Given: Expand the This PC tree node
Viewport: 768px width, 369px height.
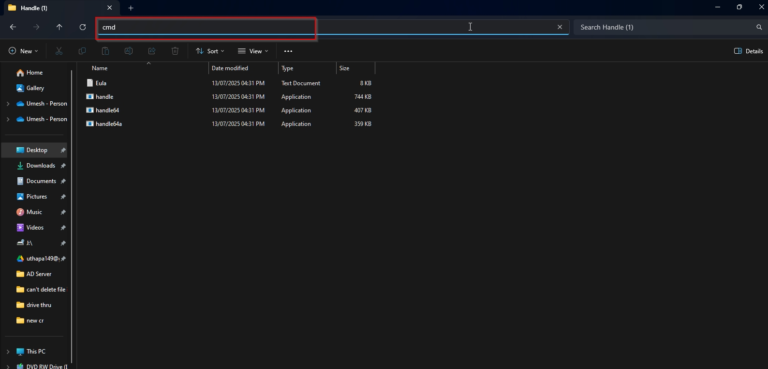Looking at the screenshot, I should [8, 351].
